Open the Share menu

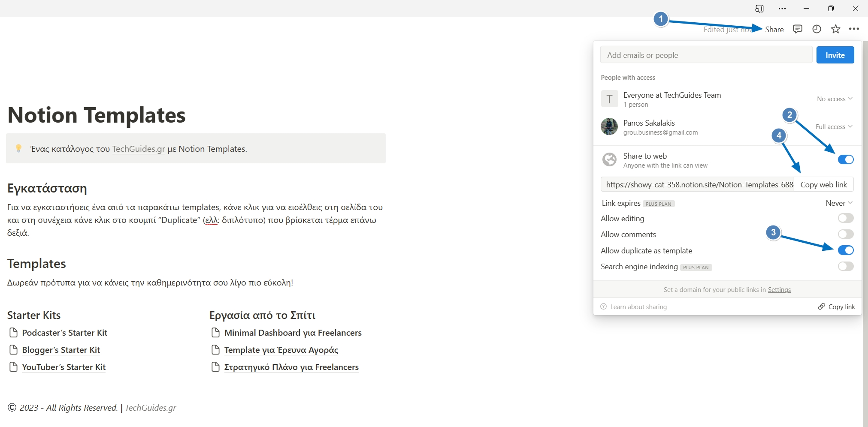(x=774, y=30)
